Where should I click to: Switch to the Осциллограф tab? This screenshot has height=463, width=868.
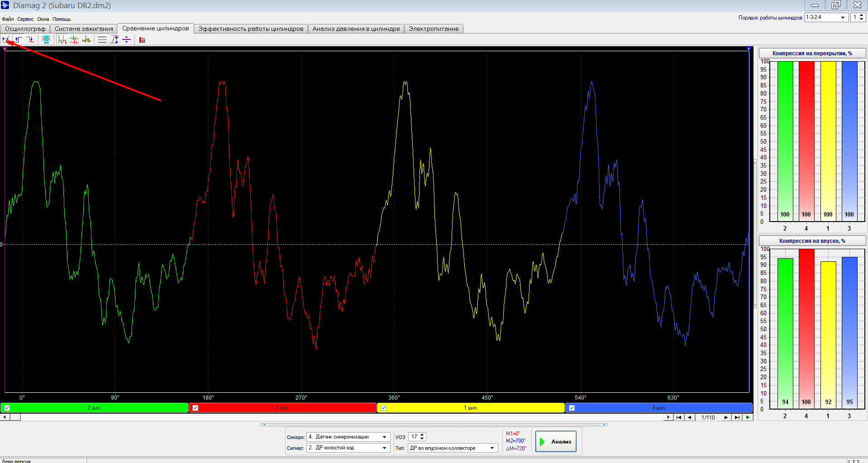[25, 29]
